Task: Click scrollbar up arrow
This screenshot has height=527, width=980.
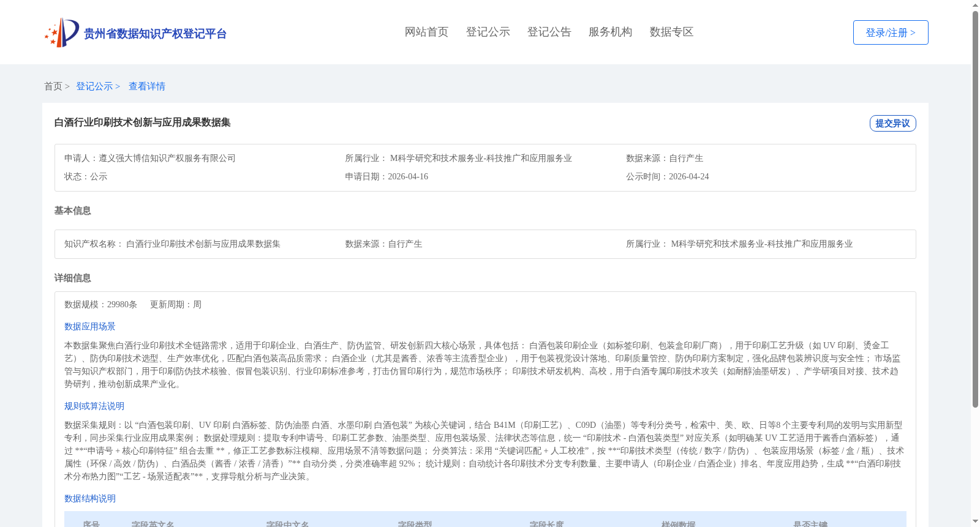Action: pyautogui.click(x=975, y=5)
